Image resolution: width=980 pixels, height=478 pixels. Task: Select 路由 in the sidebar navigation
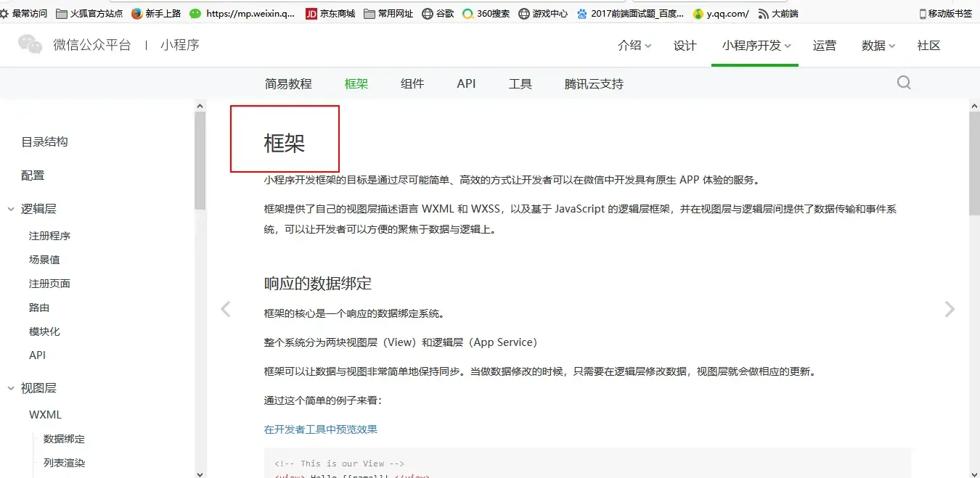point(38,307)
